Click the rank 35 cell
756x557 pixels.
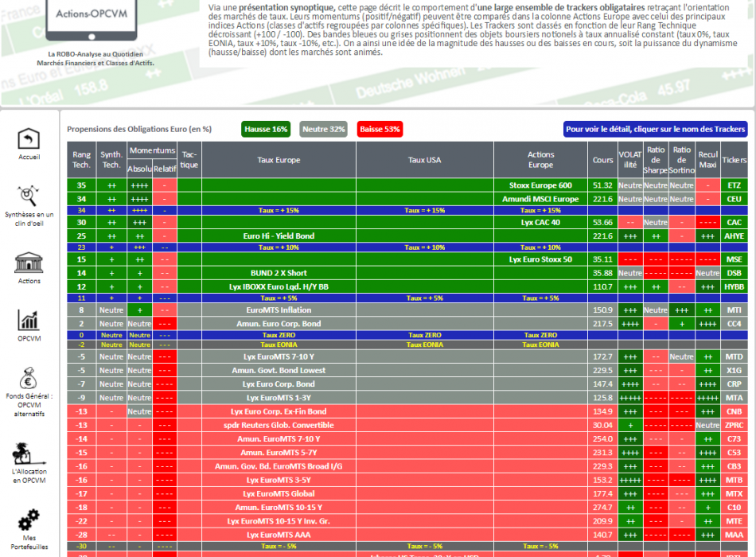[x=81, y=185]
